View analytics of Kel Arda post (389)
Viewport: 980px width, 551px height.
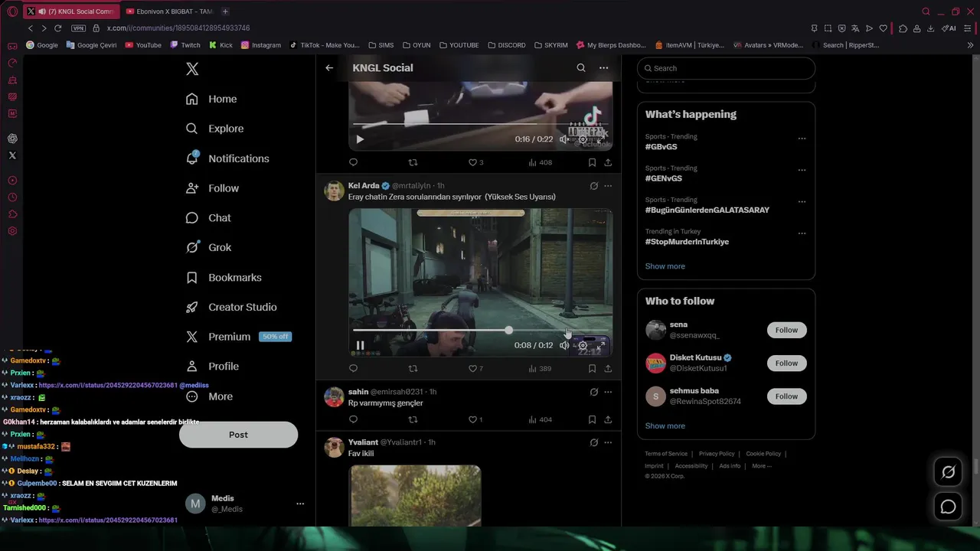coord(540,369)
